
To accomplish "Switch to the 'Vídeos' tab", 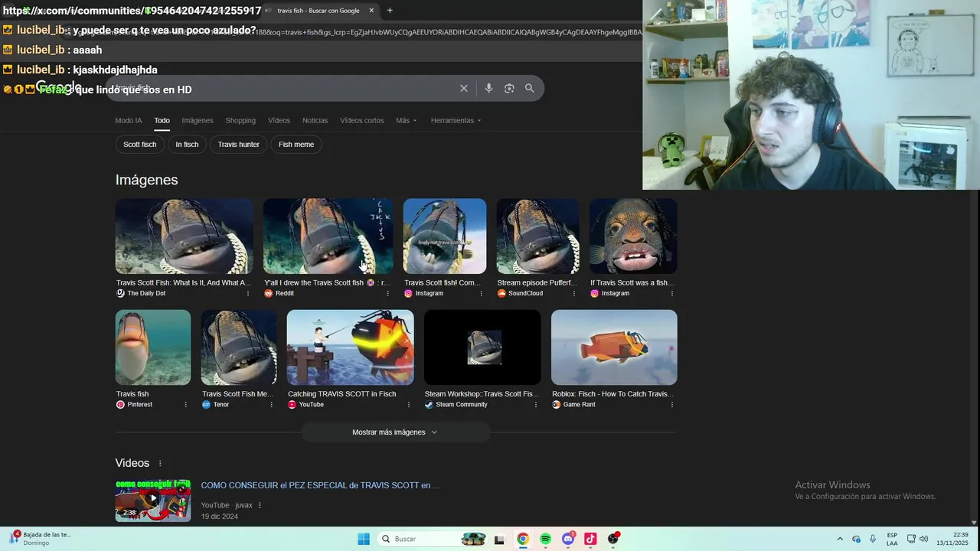I will (x=279, y=121).
